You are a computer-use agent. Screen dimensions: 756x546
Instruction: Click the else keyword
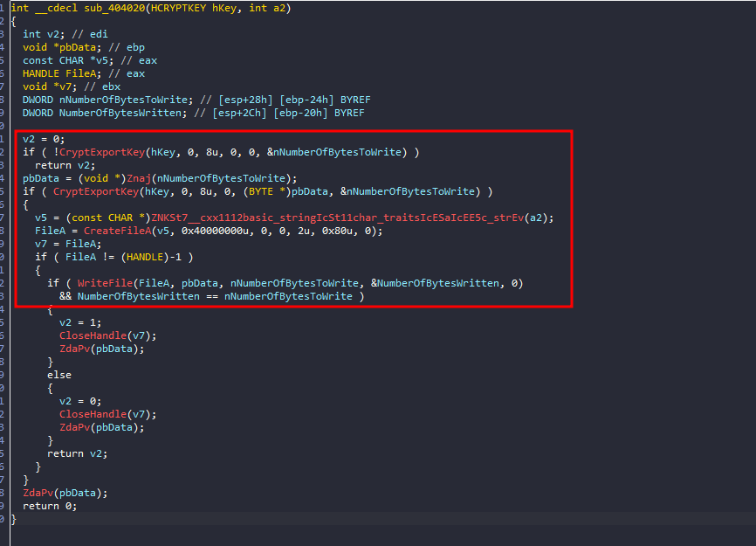pos(59,375)
